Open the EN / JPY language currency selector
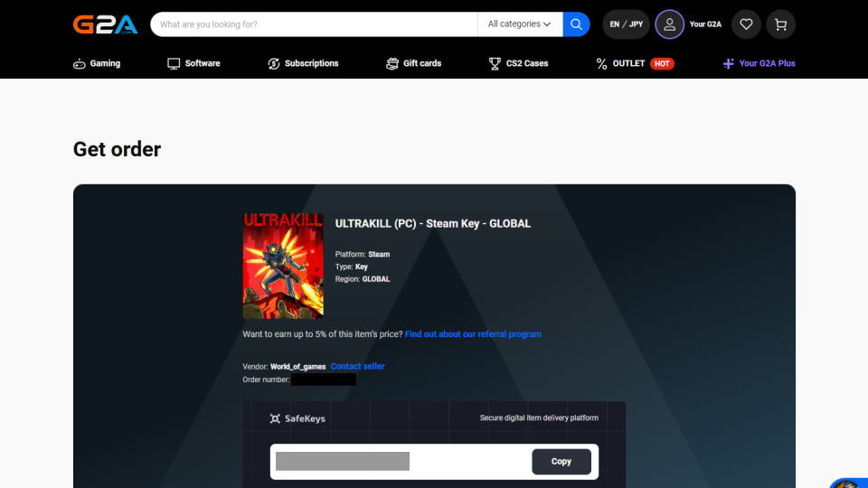868x488 pixels. point(626,24)
